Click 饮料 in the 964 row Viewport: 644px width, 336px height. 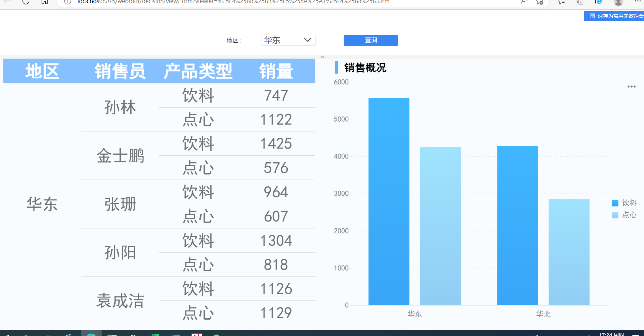(198, 192)
